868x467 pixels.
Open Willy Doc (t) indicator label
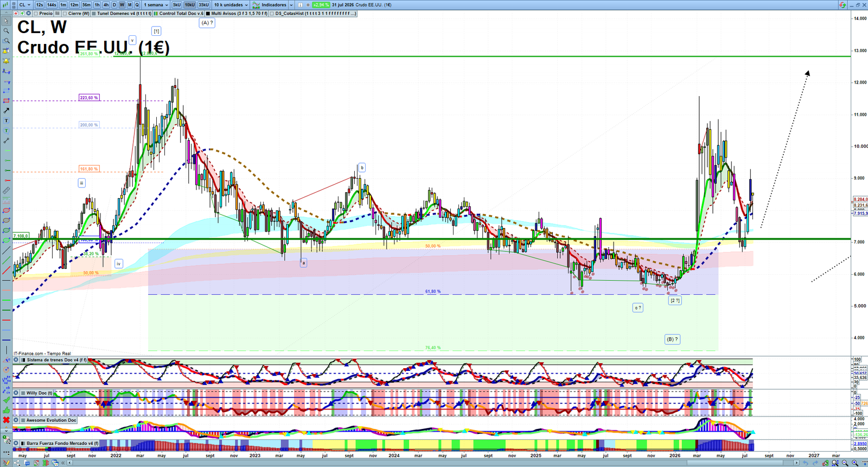[x=39, y=393]
